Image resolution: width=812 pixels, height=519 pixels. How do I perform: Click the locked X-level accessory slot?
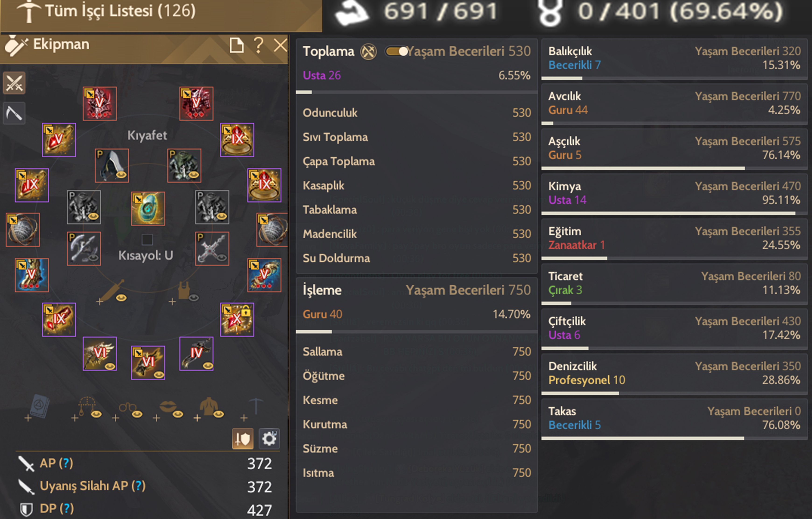(237, 320)
